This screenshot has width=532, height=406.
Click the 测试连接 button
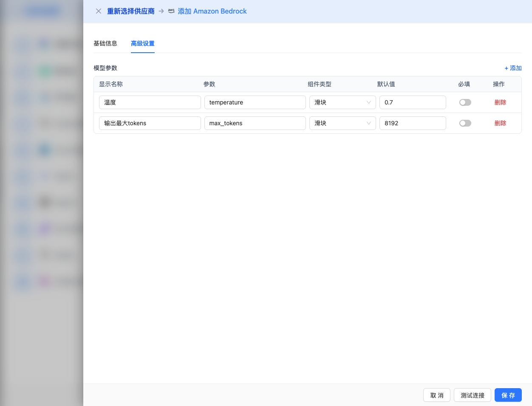[472, 395]
